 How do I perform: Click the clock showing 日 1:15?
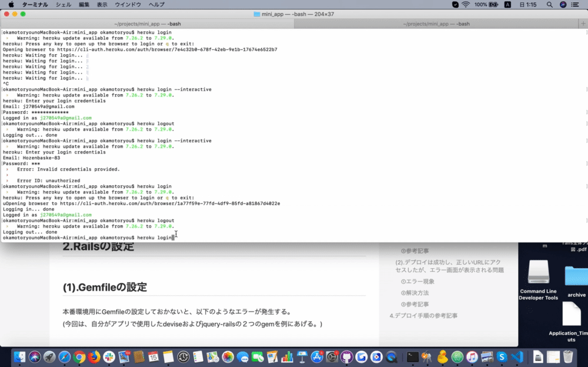click(528, 5)
